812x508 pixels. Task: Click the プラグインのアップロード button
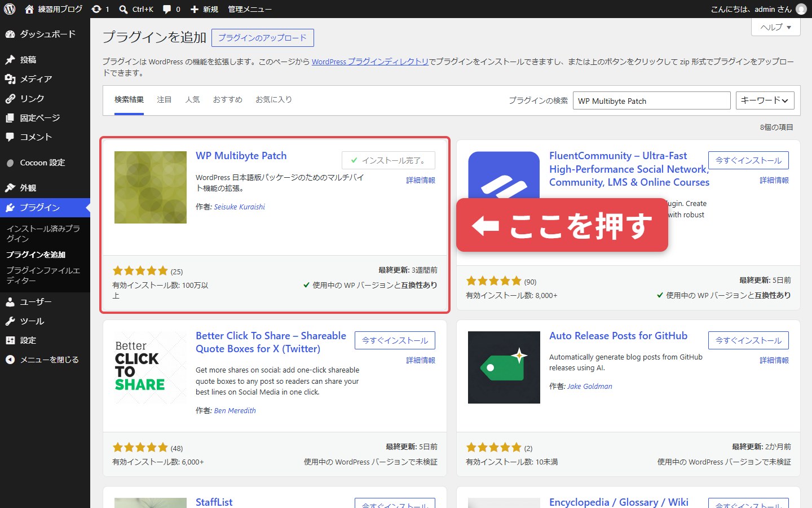pos(262,38)
